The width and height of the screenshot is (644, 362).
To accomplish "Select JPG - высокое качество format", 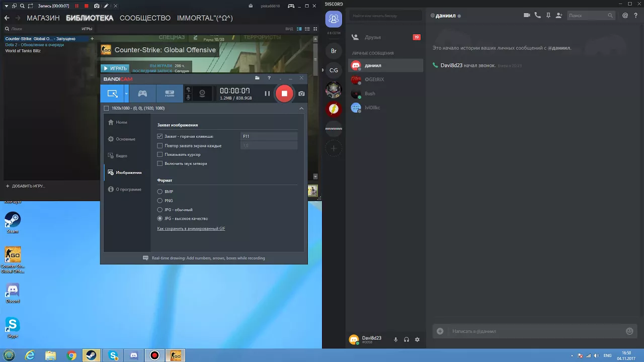I will coord(160,219).
